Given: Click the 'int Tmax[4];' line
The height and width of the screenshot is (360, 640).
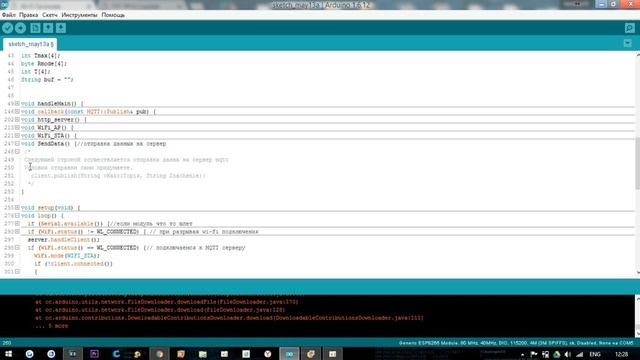Looking at the screenshot, I should (x=40, y=56).
